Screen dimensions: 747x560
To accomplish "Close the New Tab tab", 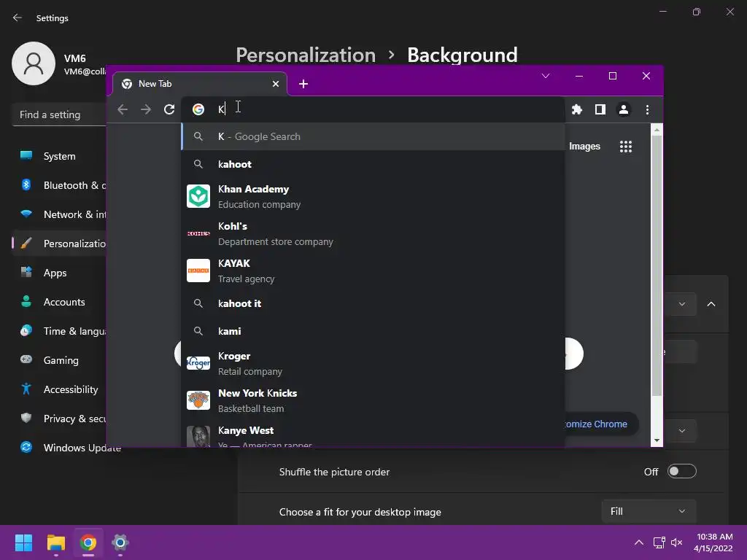I will 275,84.
